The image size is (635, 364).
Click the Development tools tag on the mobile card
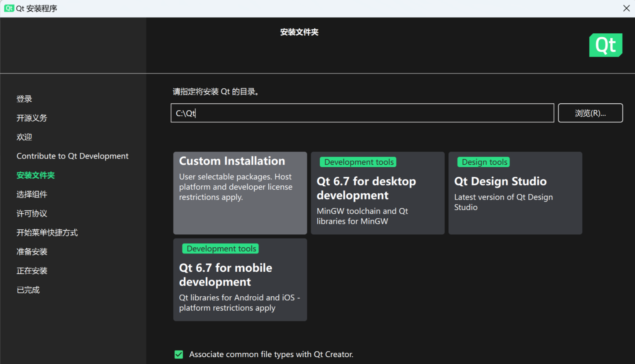point(221,249)
